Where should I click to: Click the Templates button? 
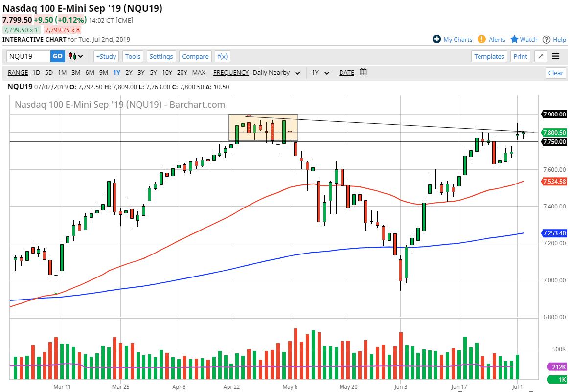pyautogui.click(x=489, y=56)
